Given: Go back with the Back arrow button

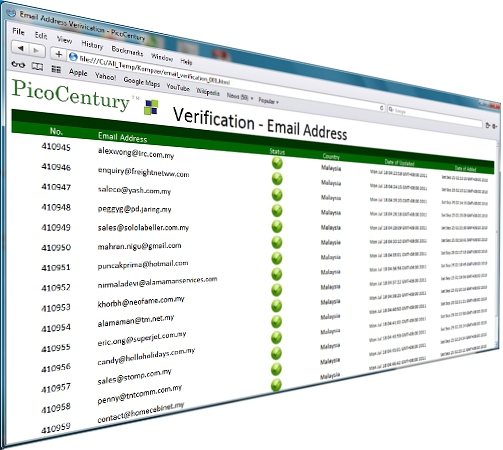Looking at the screenshot, I should click(20, 48).
